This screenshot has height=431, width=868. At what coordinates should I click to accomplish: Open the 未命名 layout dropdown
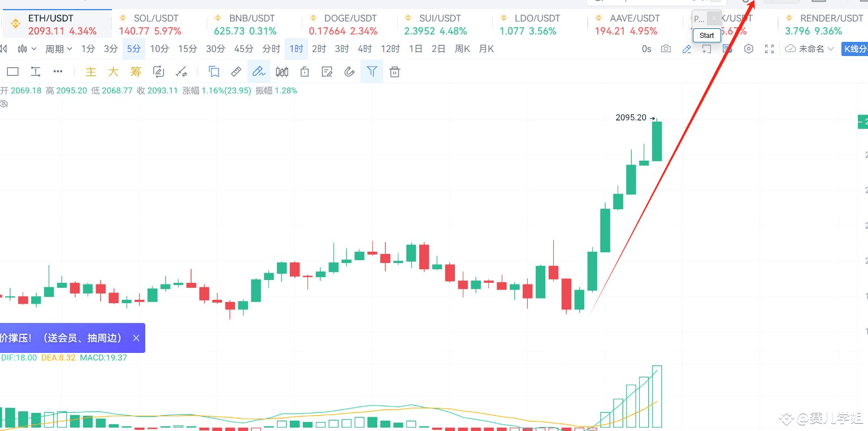(810, 49)
